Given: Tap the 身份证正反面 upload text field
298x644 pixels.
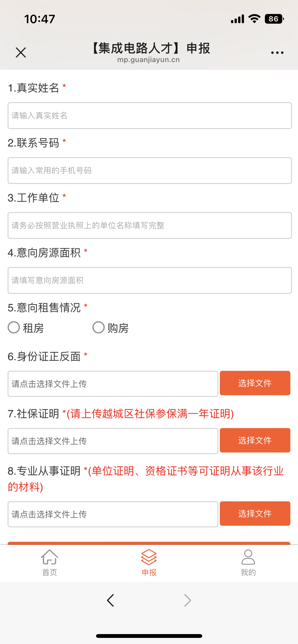Looking at the screenshot, I should [113, 384].
